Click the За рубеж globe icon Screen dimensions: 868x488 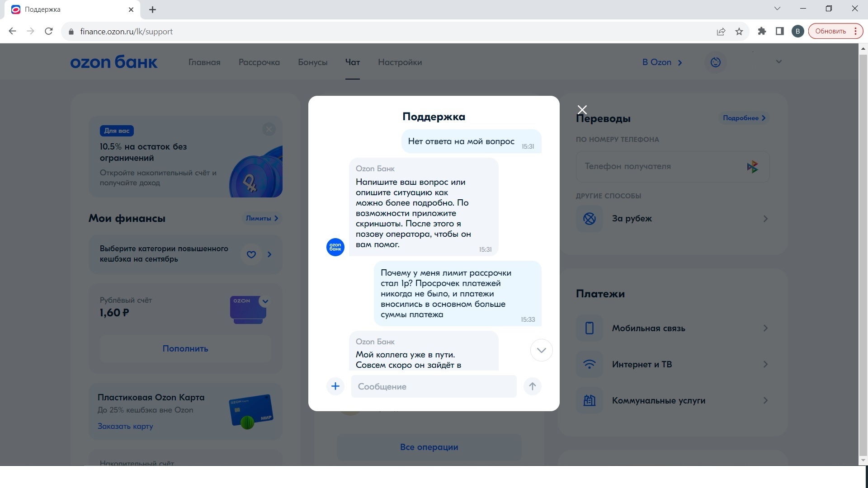point(589,219)
